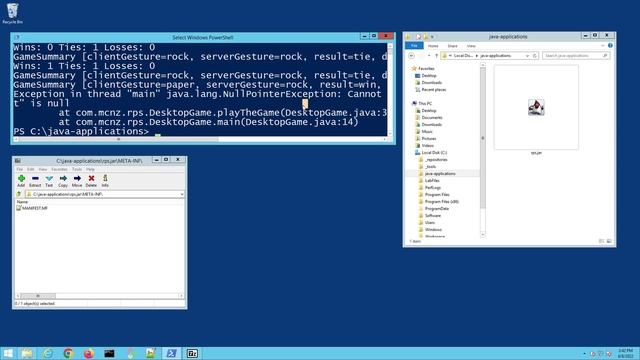Open the File menu in 7-Zip
The height and width of the screenshot is (360, 640).
coord(20,169)
